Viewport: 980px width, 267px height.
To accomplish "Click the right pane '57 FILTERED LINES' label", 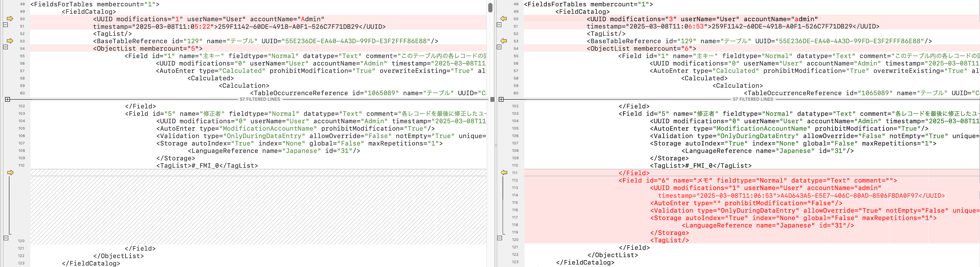I will click(753, 100).
